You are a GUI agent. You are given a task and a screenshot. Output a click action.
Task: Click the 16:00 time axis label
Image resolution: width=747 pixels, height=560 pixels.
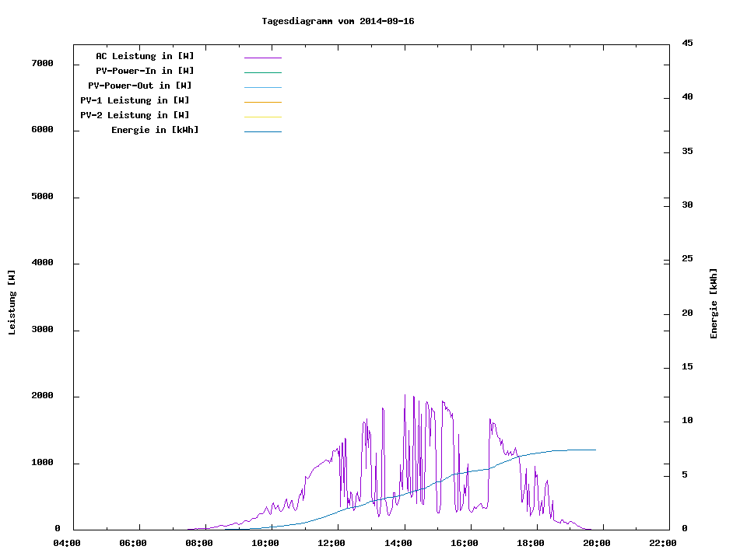coord(465,543)
